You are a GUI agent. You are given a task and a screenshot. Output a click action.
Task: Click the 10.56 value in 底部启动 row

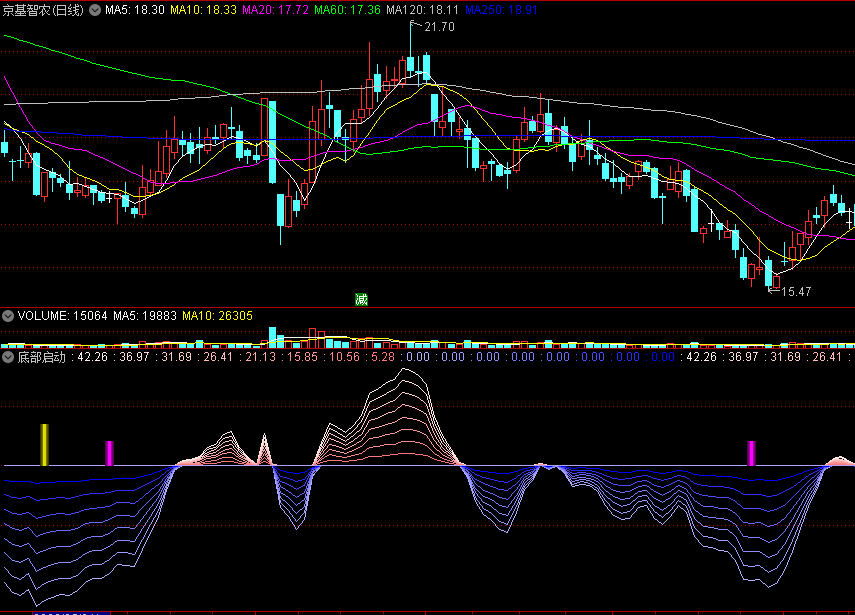click(345, 357)
